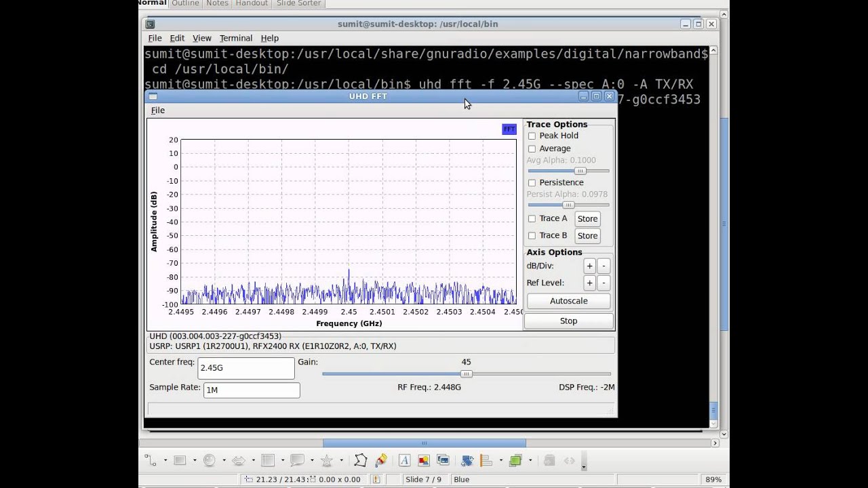Stop the FFT display
This screenshot has width=868, height=488.
pyautogui.click(x=569, y=321)
